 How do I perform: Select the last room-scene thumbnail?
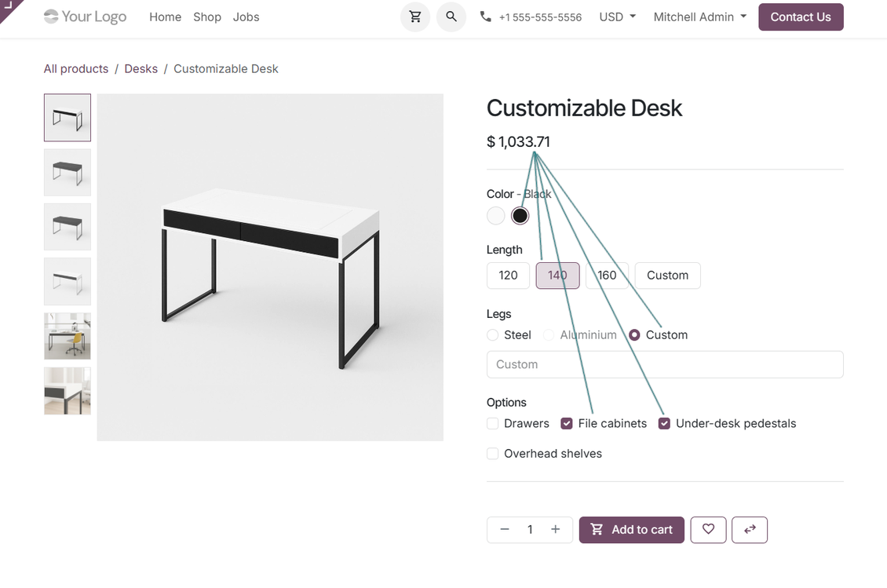[68, 391]
